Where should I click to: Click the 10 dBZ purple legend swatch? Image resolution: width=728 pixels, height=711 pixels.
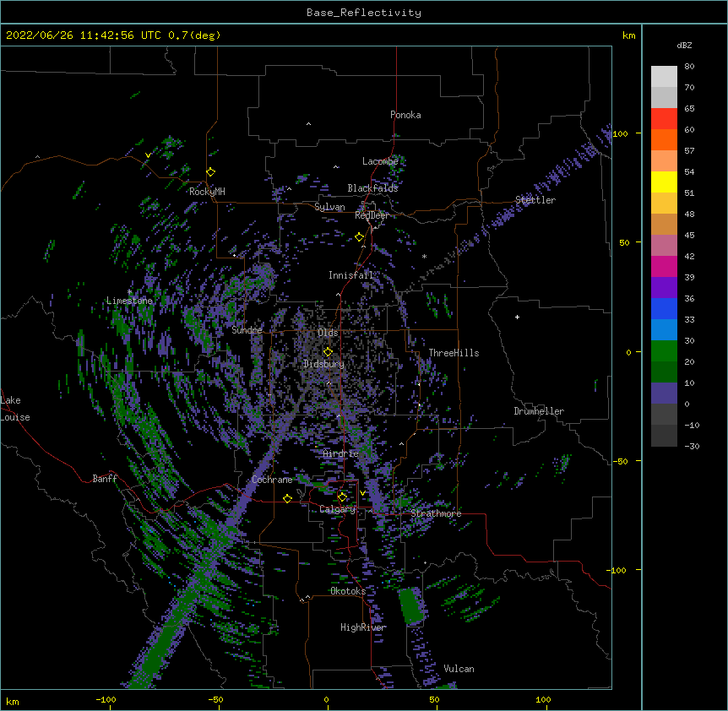point(664,393)
